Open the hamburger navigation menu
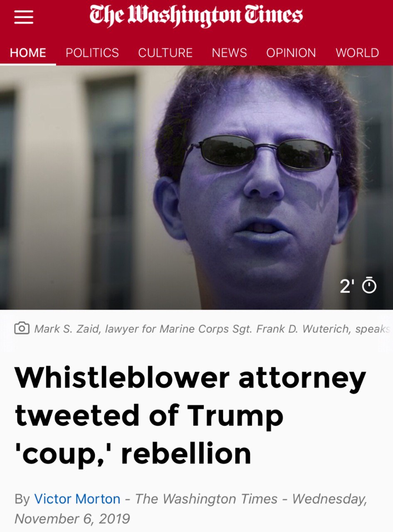Viewport: 393px width, 532px height. point(24,17)
